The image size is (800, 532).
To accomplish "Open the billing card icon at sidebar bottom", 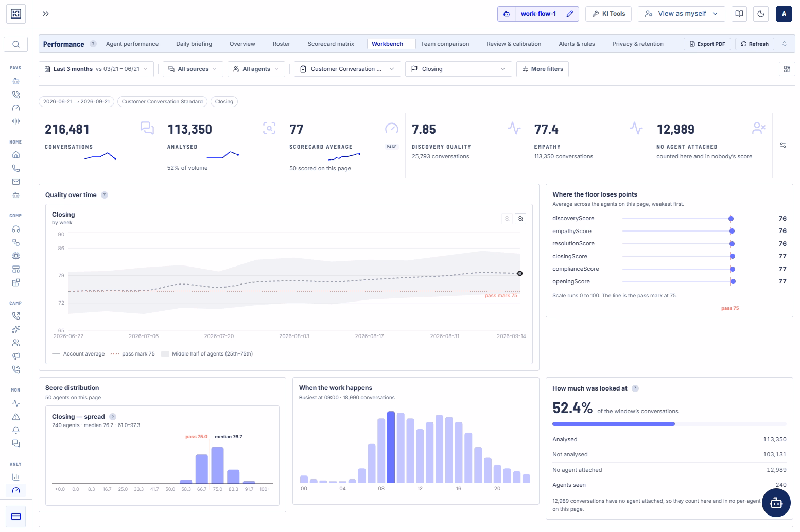I will pyautogui.click(x=16, y=517).
